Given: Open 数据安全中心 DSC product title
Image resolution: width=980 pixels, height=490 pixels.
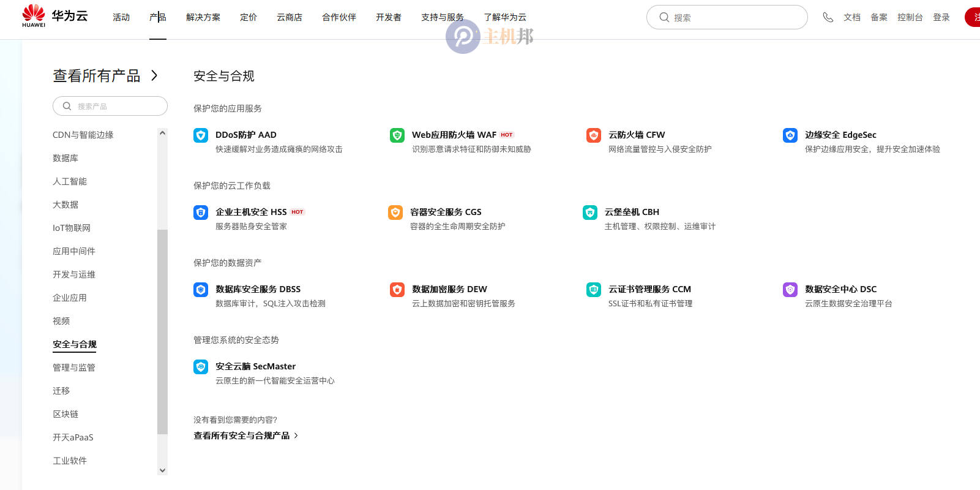Looking at the screenshot, I should pyautogui.click(x=840, y=289).
